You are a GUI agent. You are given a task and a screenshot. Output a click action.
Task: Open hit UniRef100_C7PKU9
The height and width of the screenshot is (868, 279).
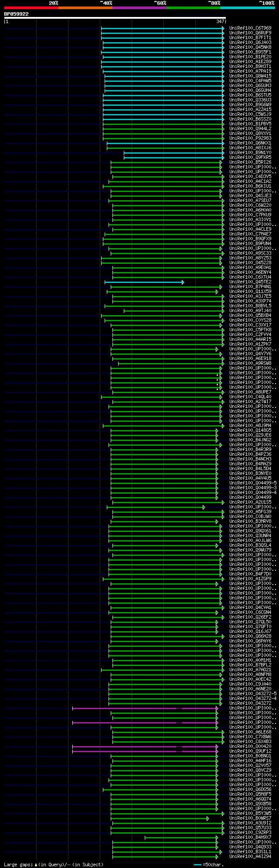[250, 215]
